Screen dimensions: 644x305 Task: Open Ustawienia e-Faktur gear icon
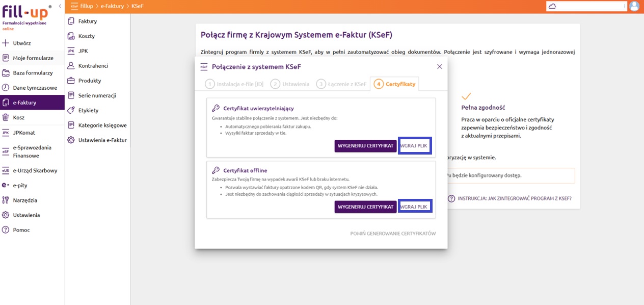[x=71, y=140]
